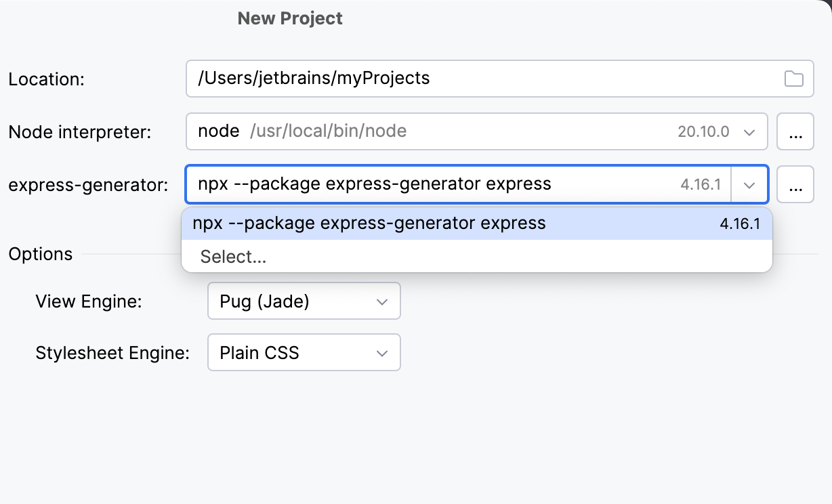
Task: Click the New Project dialog title
Action: click(x=289, y=18)
